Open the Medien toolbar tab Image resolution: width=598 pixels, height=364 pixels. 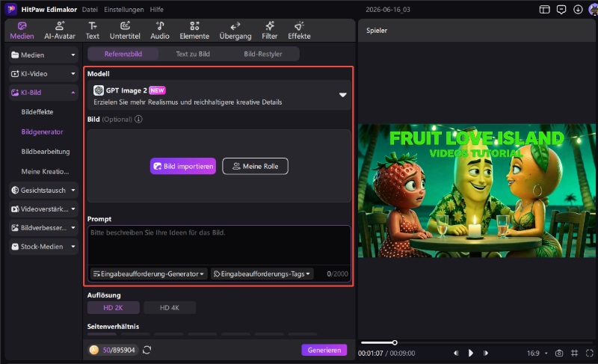coord(22,31)
